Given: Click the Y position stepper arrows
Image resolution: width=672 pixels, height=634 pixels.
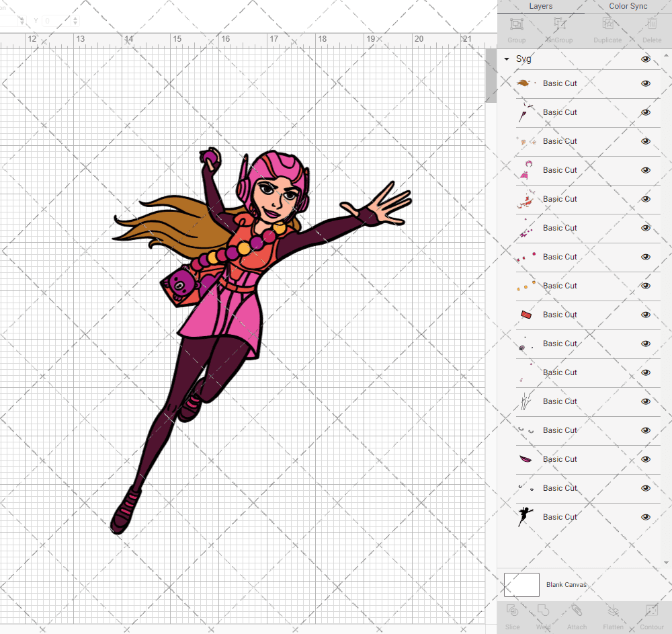Looking at the screenshot, I should (75, 21).
